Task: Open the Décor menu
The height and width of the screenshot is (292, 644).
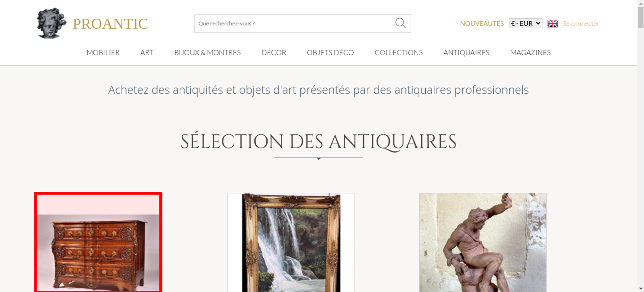Action: (x=274, y=52)
